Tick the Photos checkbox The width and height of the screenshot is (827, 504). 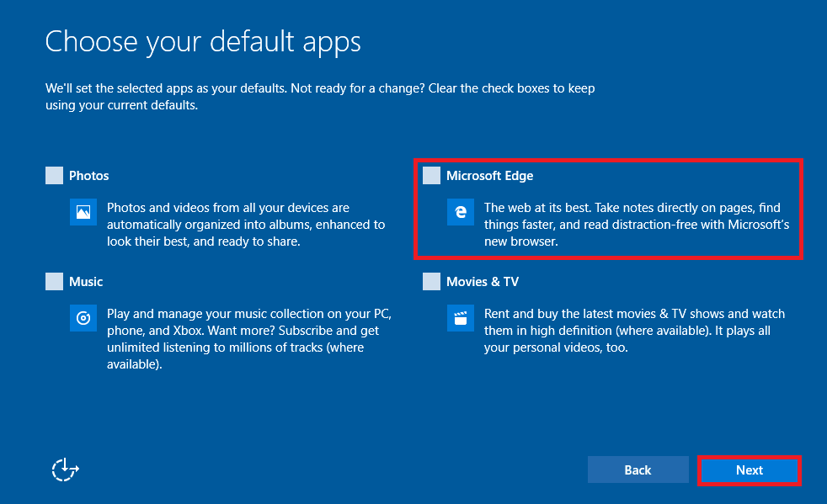(55, 175)
